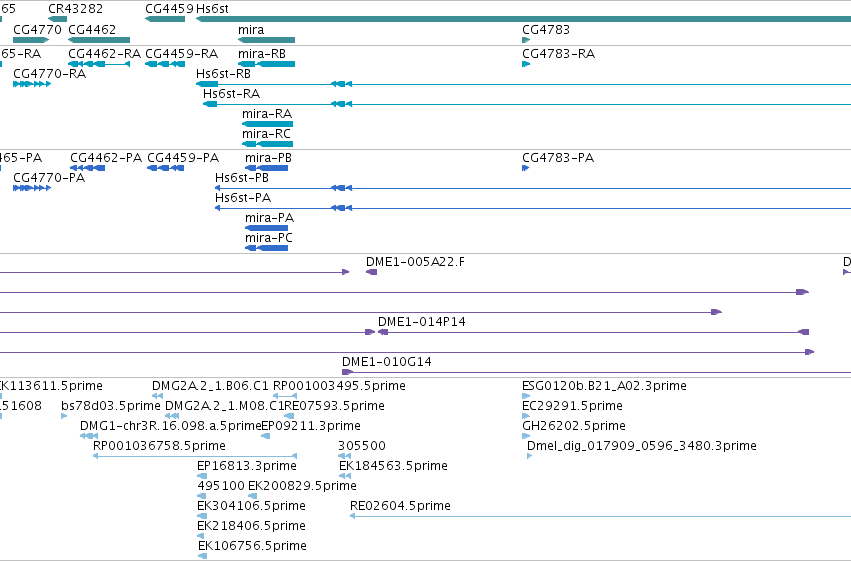Screen dimensions: 851x561
Task: Select the Dmel_dig_017909_0596_3480.3prime label
Action: [642, 446]
